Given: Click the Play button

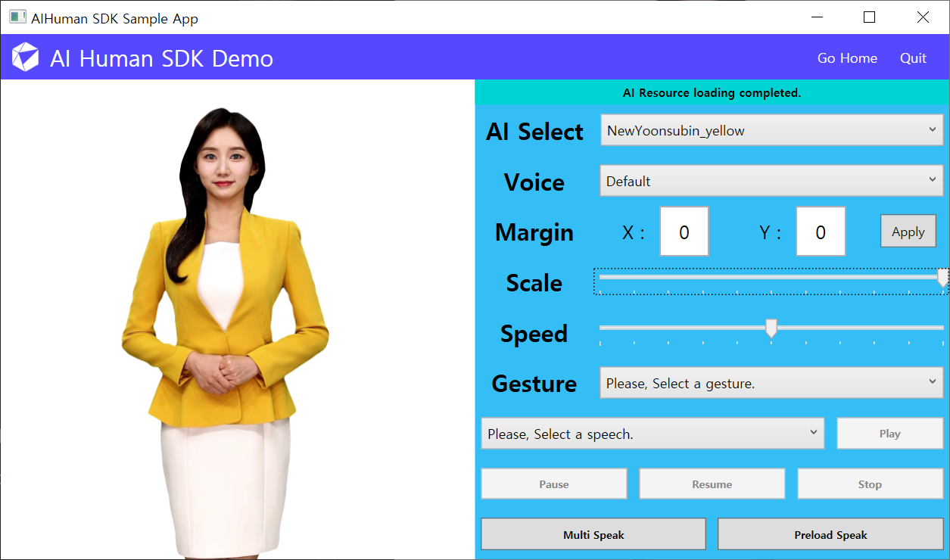Looking at the screenshot, I should click(889, 434).
